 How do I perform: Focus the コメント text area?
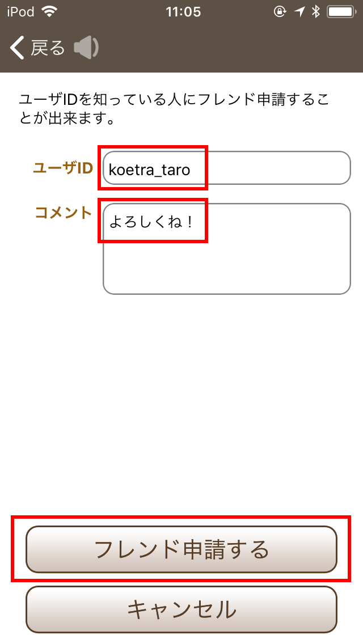pyautogui.click(x=226, y=249)
